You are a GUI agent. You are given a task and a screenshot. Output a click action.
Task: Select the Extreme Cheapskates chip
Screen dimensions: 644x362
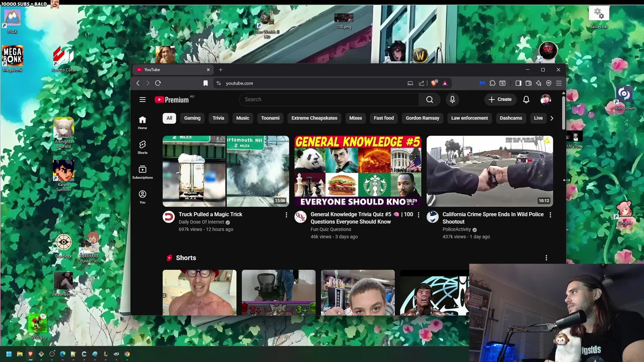tap(314, 118)
